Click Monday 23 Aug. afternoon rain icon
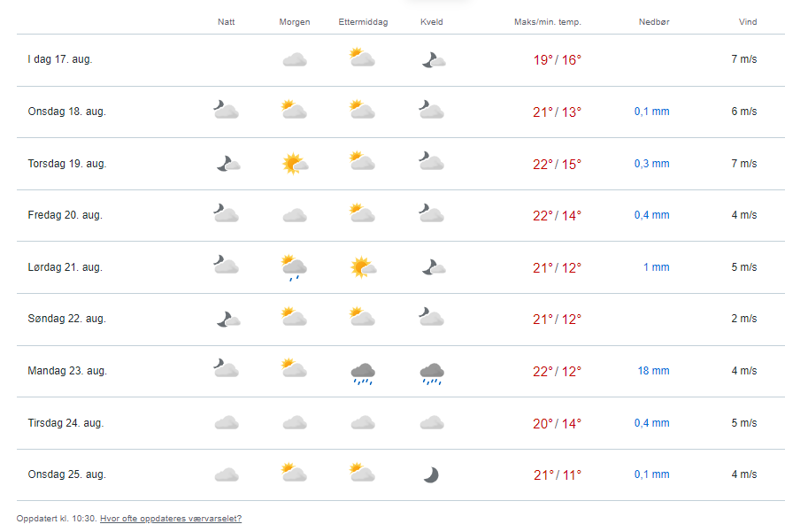 [x=362, y=373]
